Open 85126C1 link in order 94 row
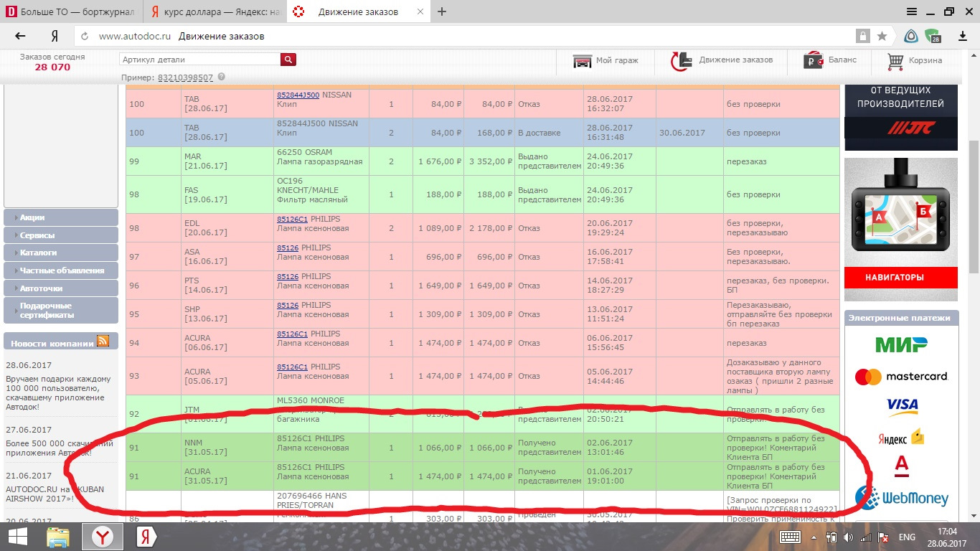The width and height of the screenshot is (980, 551). 292,334
